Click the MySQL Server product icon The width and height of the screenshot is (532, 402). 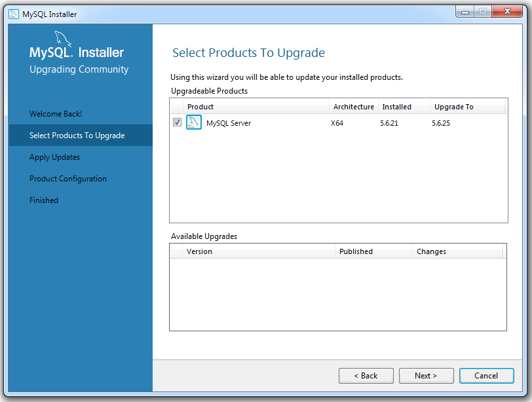194,122
